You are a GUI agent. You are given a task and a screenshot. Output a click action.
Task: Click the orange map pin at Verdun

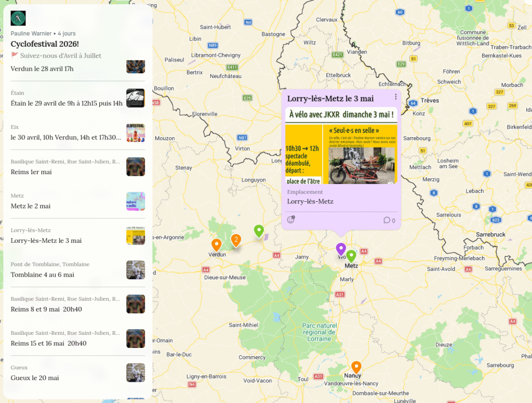click(216, 244)
